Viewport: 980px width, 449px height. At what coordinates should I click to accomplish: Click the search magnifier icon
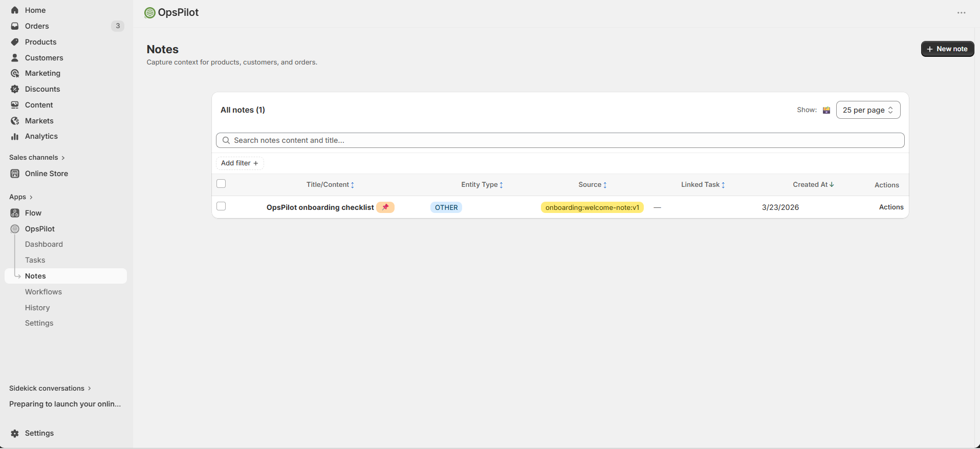(x=226, y=140)
